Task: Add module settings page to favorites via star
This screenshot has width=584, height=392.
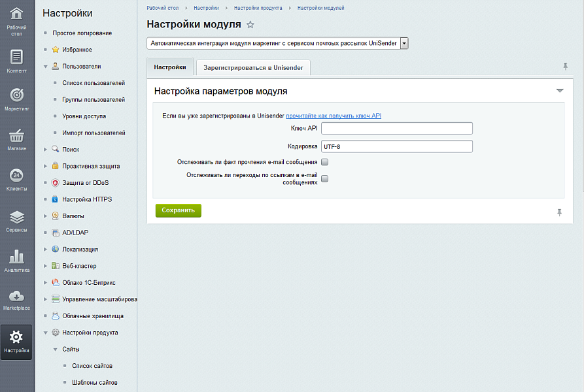Action: (x=250, y=24)
